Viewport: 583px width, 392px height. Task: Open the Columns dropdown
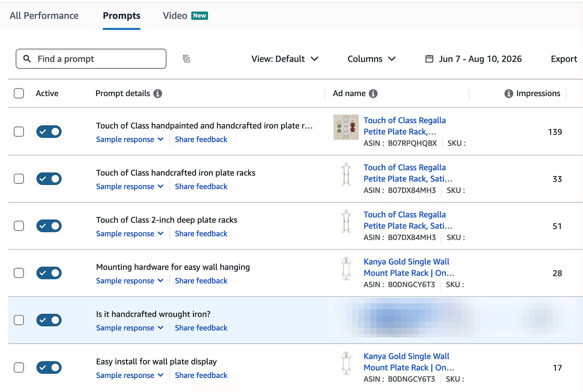pyautogui.click(x=372, y=59)
